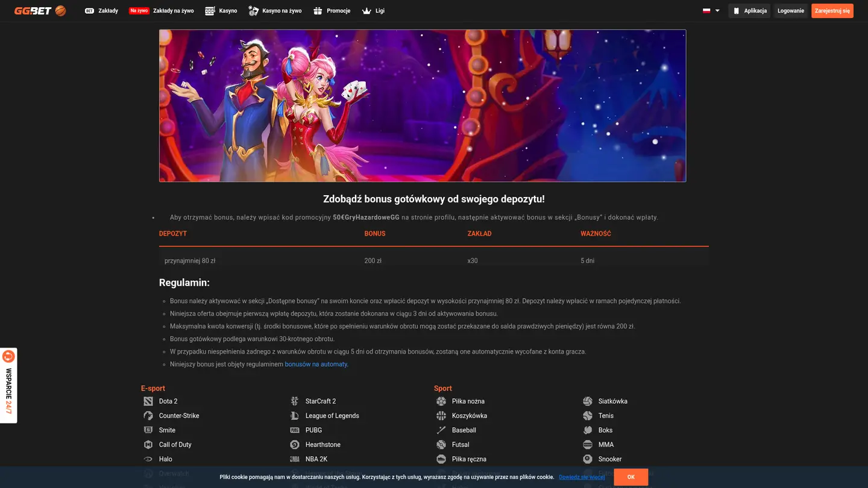Open Zakłady na żywo menu
The image size is (868, 488).
click(162, 11)
